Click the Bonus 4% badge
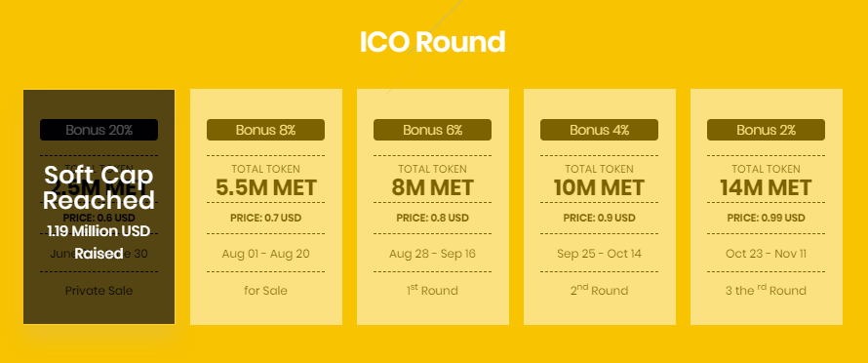 tap(600, 130)
